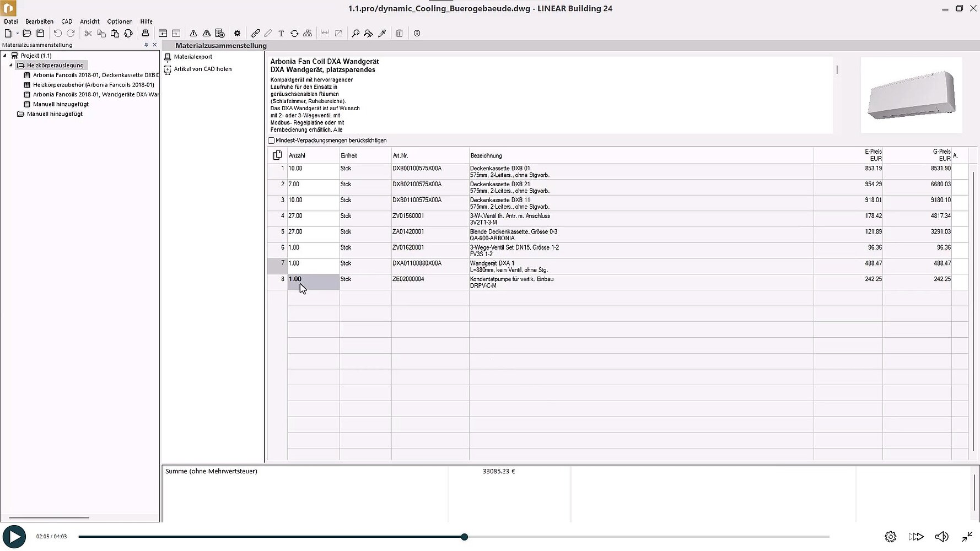Click the chain link toolbar icon
Viewport: 980px width, 551px height.
point(255,34)
